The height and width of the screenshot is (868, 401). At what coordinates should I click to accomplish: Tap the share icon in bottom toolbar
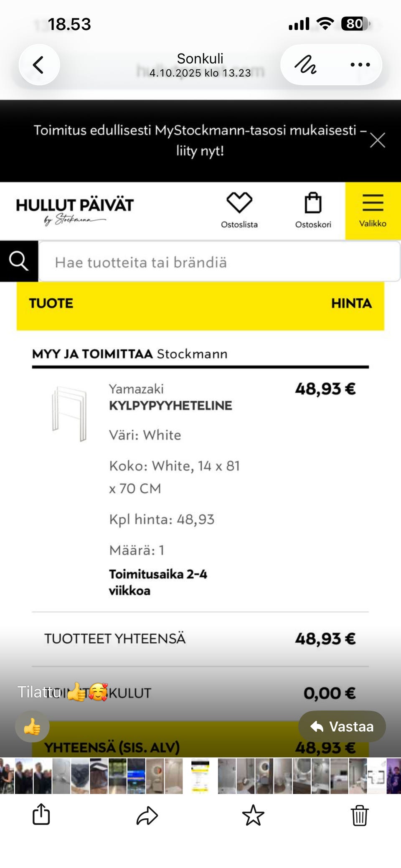point(41,815)
